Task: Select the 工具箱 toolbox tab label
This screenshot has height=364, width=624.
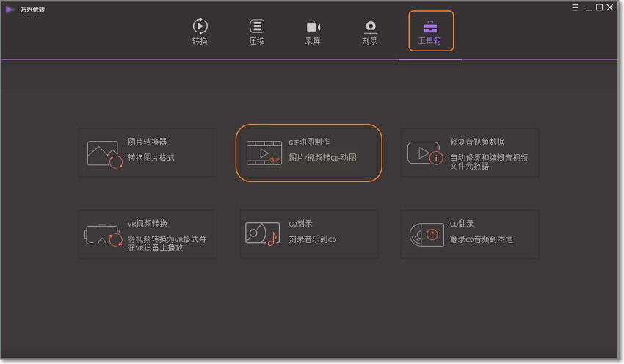Action: [429, 40]
